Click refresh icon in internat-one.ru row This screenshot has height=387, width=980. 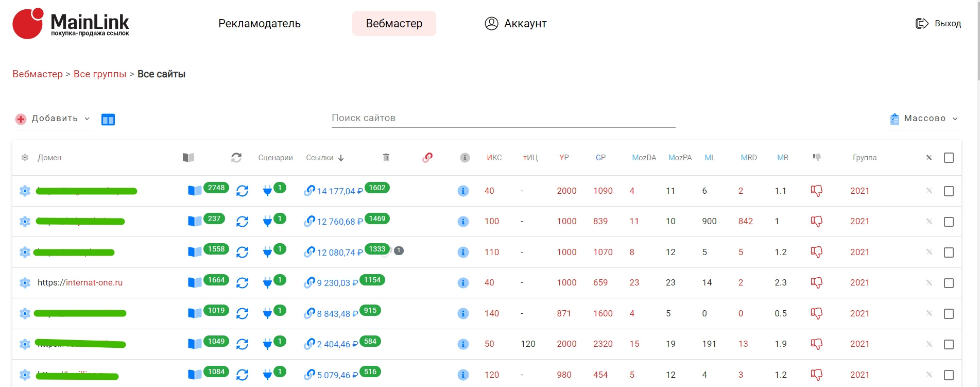[x=242, y=283]
